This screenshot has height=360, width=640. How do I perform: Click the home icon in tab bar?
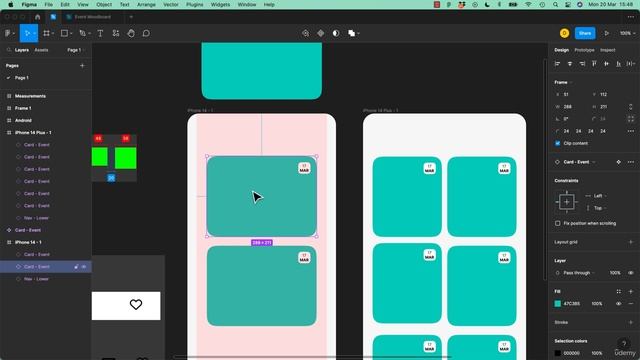(38, 17)
